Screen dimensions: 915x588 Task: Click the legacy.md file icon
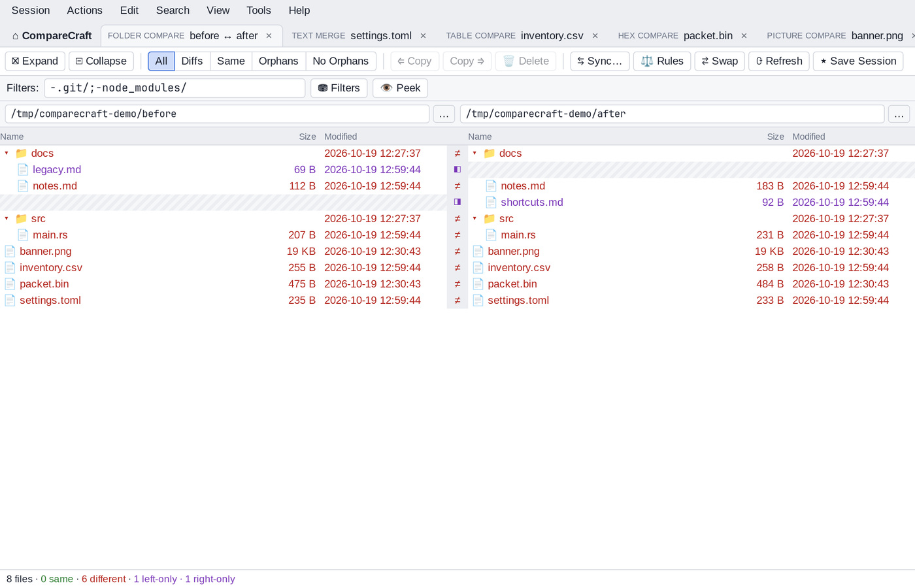tap(23, 169)
